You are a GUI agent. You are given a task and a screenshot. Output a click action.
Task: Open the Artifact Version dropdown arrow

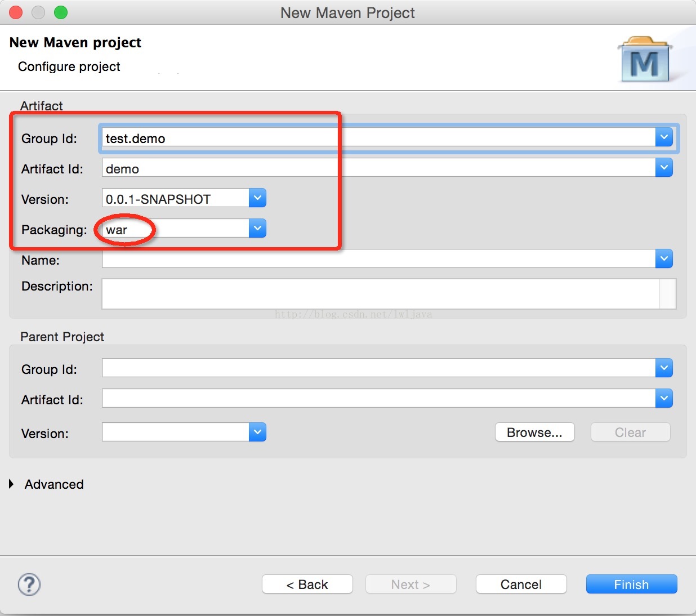pyautogui.click(x=257, y=198)
